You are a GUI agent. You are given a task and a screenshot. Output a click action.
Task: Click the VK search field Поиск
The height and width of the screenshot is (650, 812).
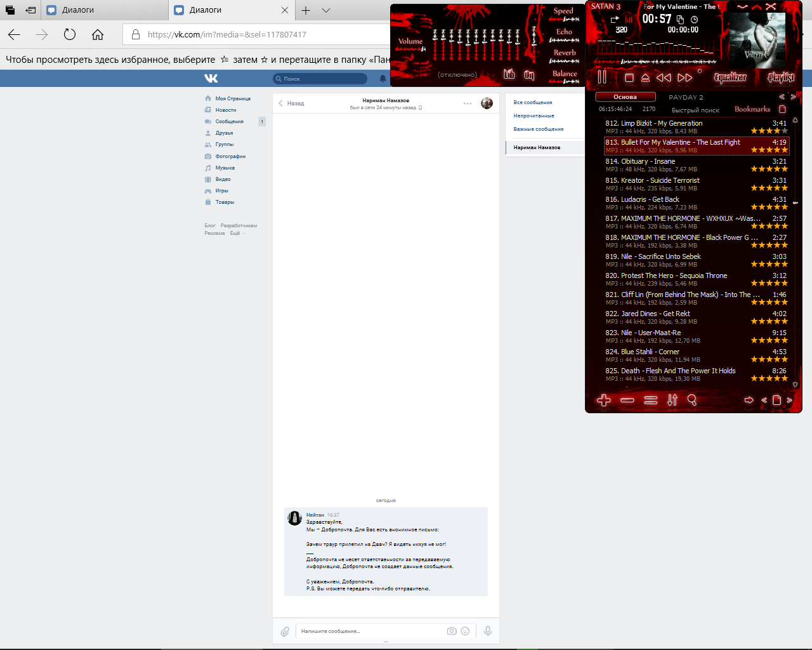pos(320,79)
